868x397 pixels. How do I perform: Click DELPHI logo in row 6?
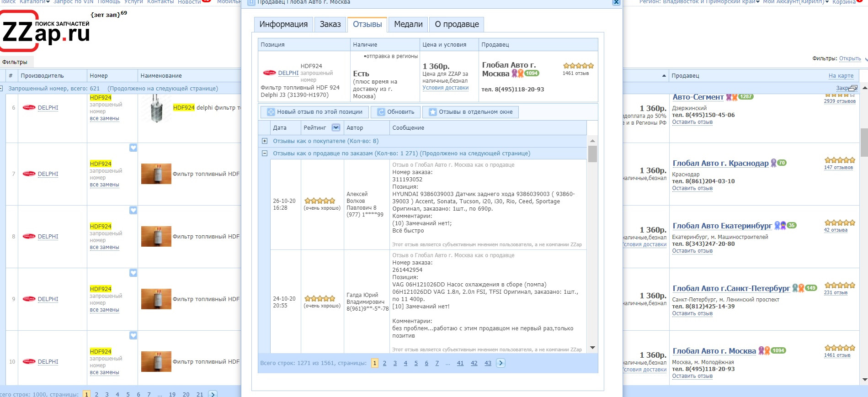click(x=29, y=108)
